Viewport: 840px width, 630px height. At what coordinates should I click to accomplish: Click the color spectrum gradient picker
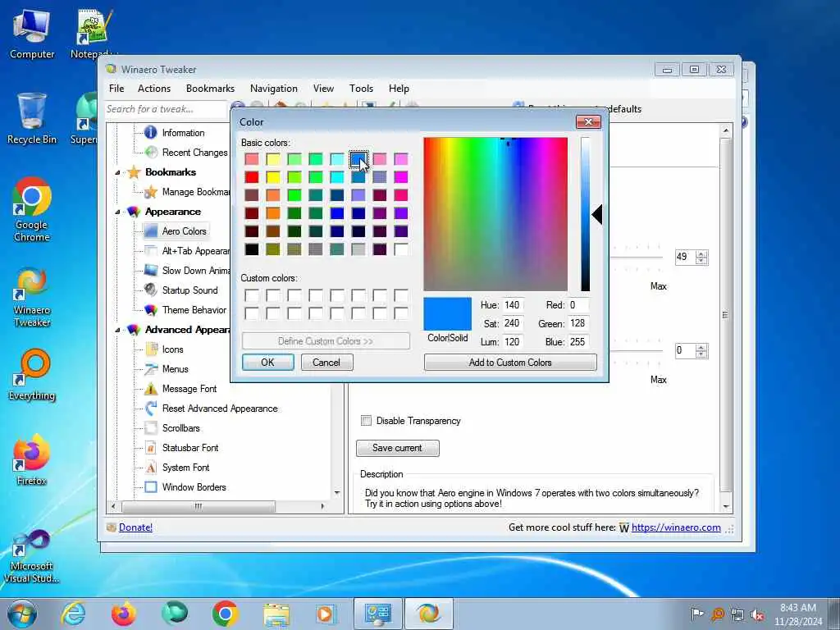coord(495,214)
